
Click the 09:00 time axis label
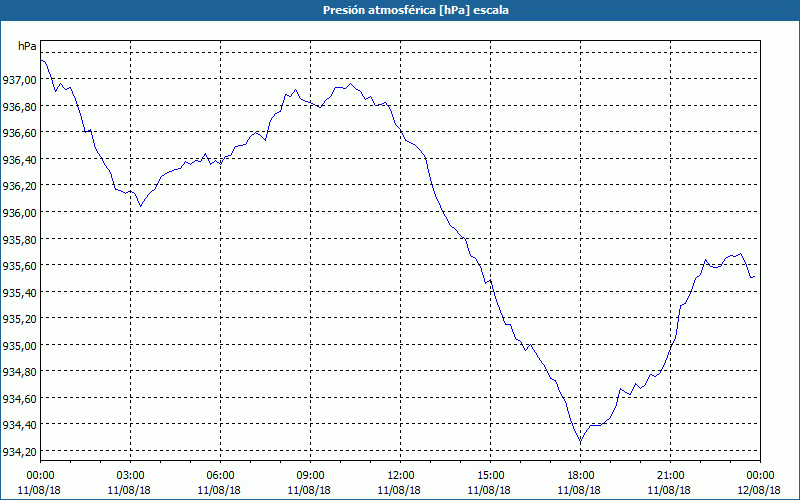310,476
